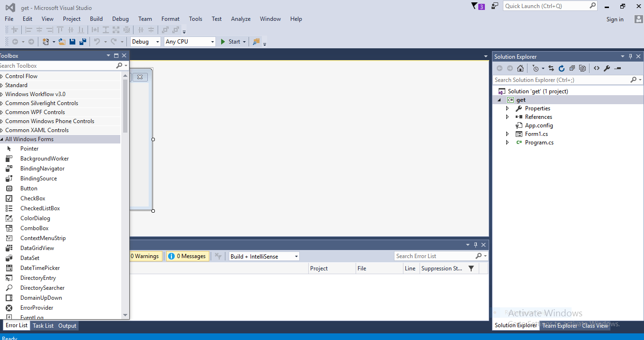Click Save single-disk icon in toolbar
The height and width of the screenshot is (340, 644).
click(x=72, y=42)
